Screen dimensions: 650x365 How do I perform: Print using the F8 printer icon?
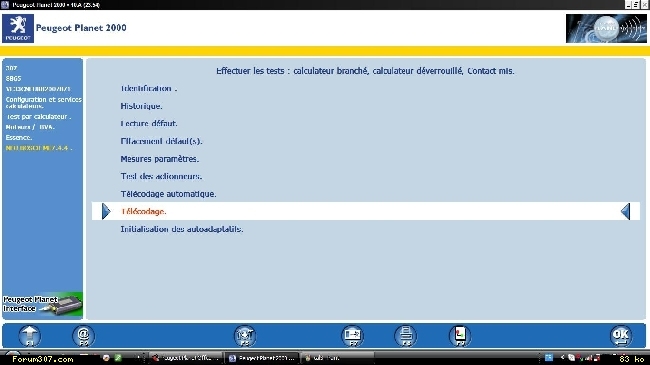406,336
